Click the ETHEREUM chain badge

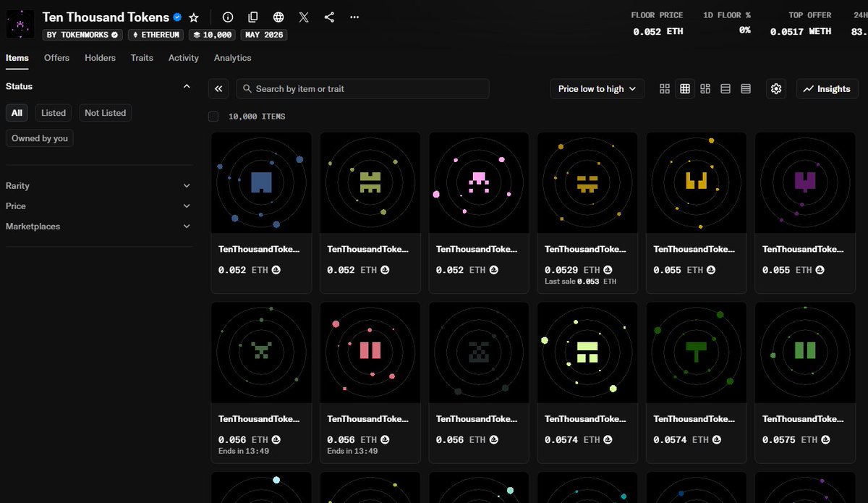pyautogui.click(x=156, y=35)
